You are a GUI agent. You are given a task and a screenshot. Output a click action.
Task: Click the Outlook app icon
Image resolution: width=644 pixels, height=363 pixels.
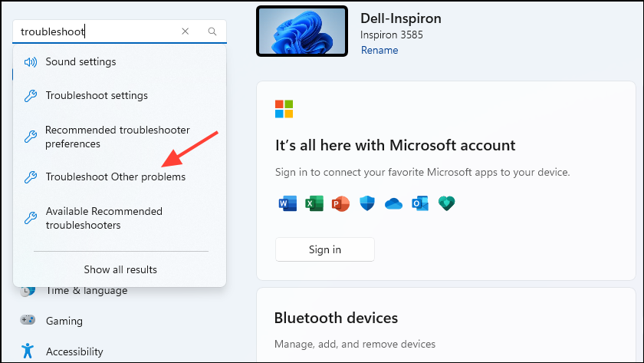pyautogui.click(x=420, y=203)
